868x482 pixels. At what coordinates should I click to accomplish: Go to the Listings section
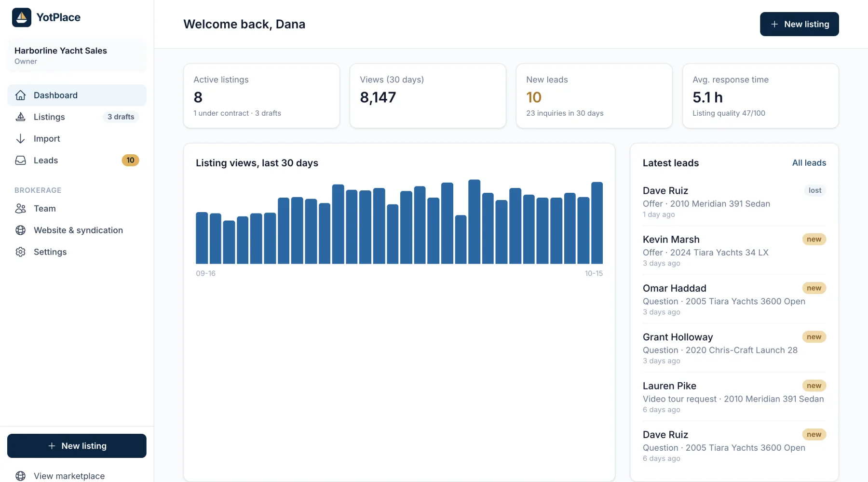(77, 117)
